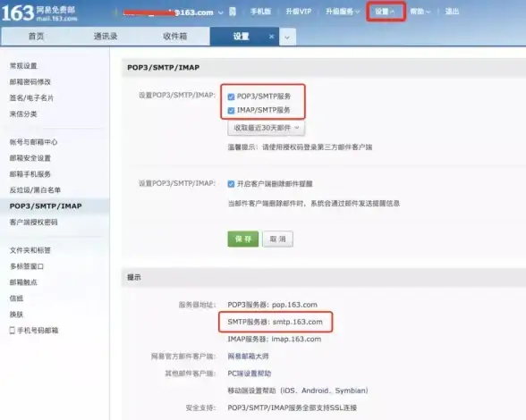This screenshot has width=526, height=420.
Task: Open 签名/电子名片 settings
Action: [x=31, y=98]
